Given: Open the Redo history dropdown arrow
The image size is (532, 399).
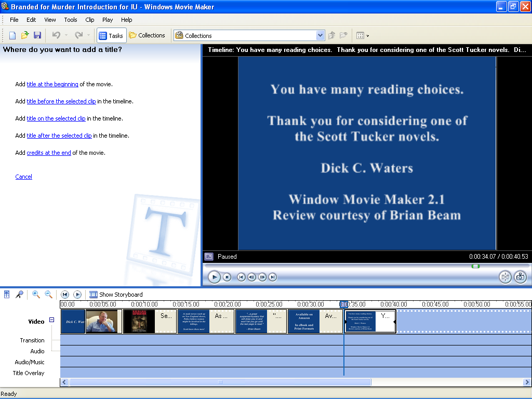Looking at the screenshot, I should (x=88, y=35).
